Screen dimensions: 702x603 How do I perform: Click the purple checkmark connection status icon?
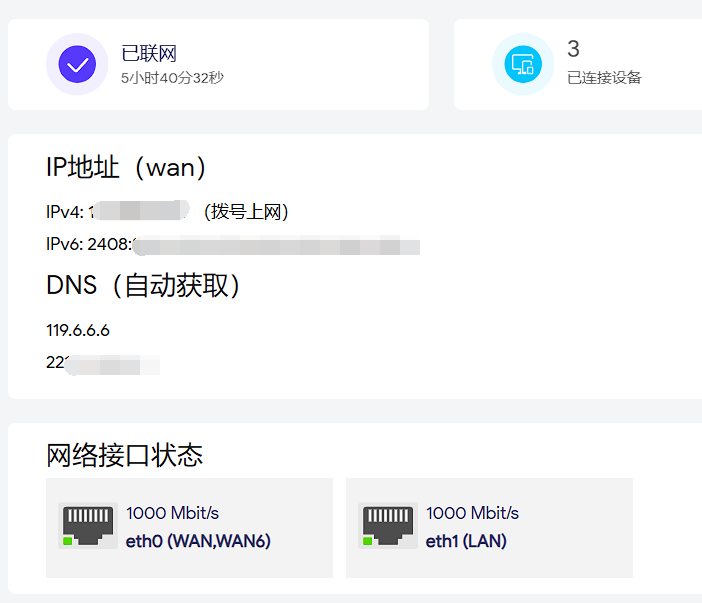[77, 65]
